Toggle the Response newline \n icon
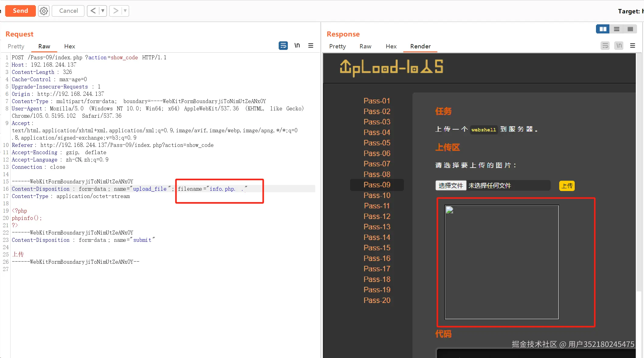Viewport: 644px width, 358px height. 619,46
